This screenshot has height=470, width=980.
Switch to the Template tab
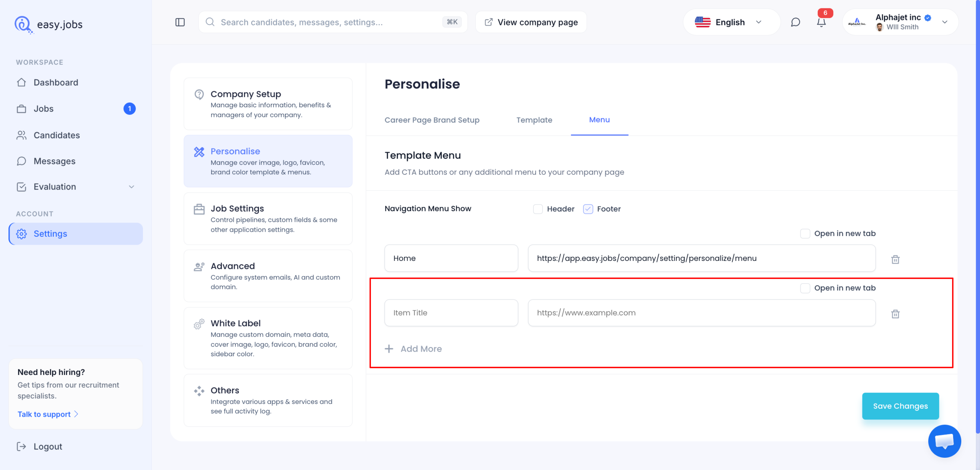click(x=534, y=120)
